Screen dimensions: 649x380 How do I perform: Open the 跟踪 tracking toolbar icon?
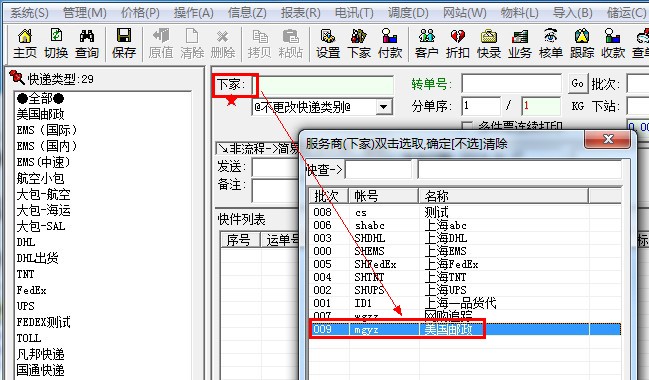click(x=582, y=43)
